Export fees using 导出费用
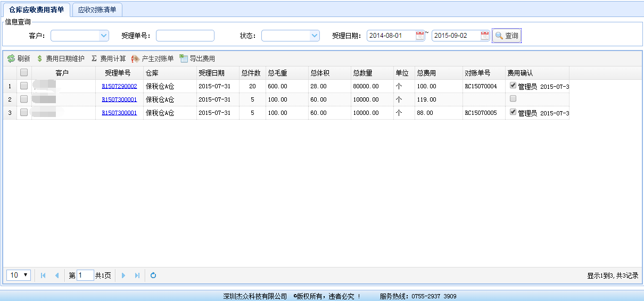This screenshot has height=301, width=644. [x=197, y=58]
